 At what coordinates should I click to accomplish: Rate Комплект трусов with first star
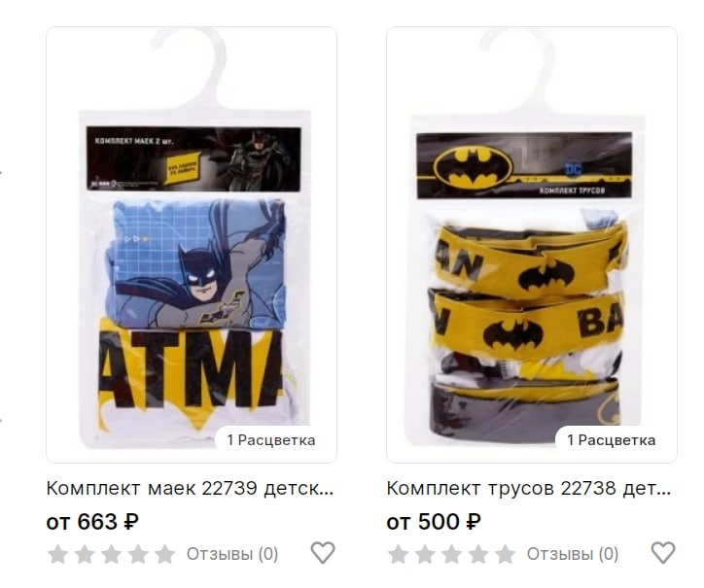pos(398,554)
